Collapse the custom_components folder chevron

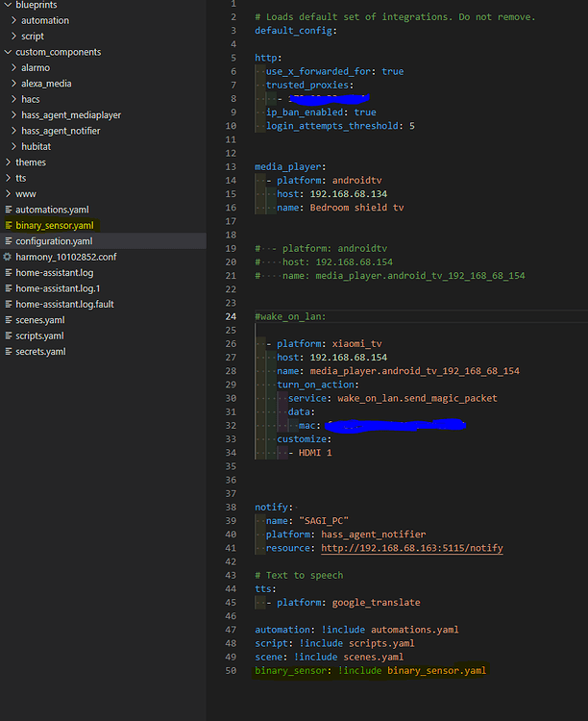[8, 52]
